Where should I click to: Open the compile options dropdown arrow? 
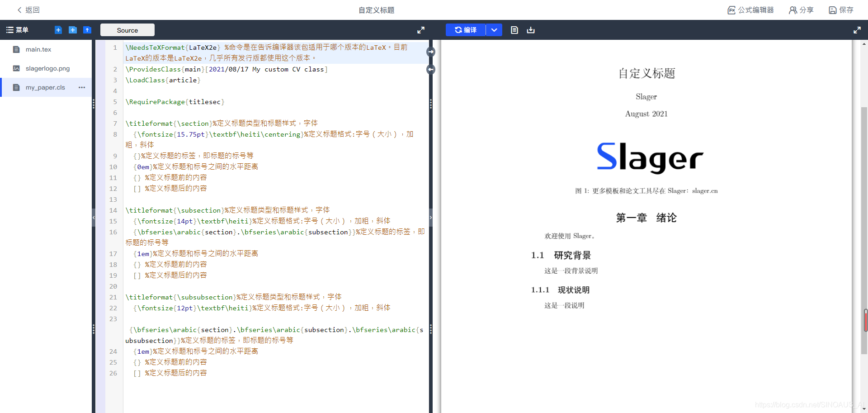coord(494,30)
